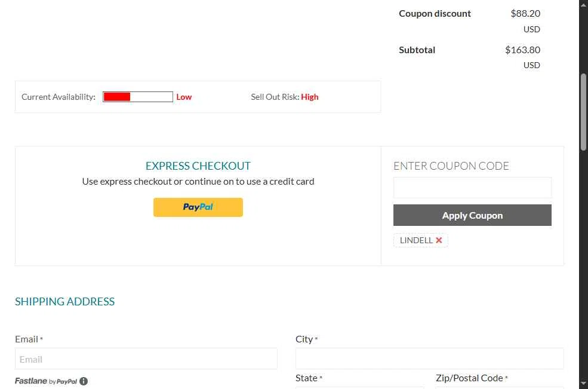Pay with the yellow PayPal button

click(x=198, y=207)
